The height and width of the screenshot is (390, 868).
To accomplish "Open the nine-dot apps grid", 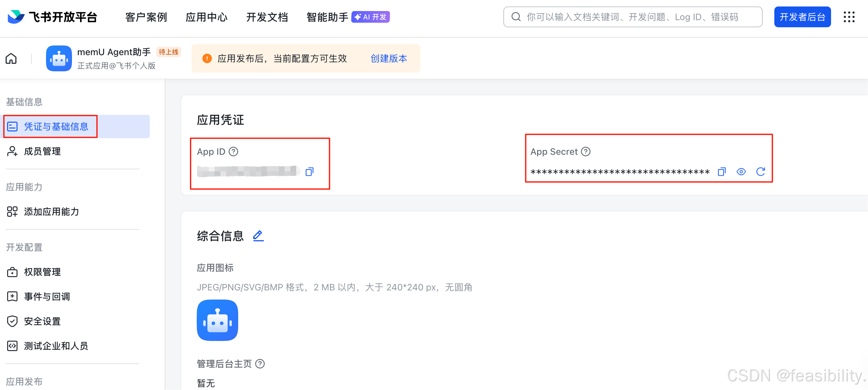I will coord(849,17).
